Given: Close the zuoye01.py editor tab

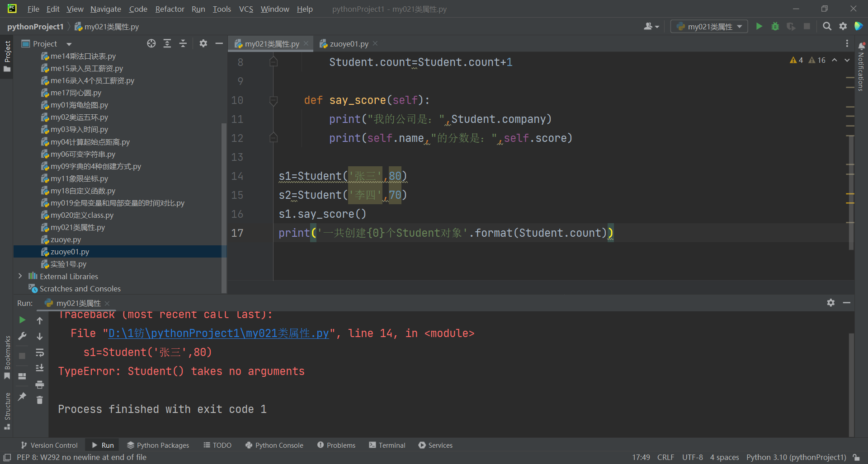Looking at the screenshot, I should [375, 43].
